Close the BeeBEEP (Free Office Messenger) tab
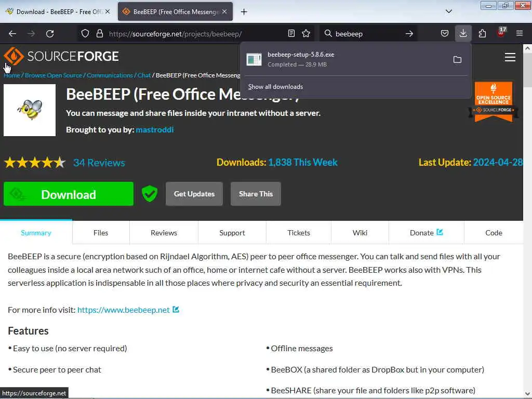The image size is (532, 399). [x=224, y=11]
